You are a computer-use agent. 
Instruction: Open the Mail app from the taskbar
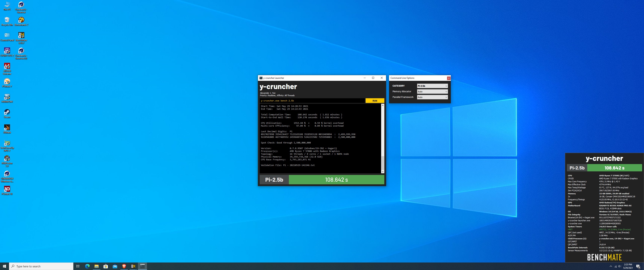pos(115,266)
